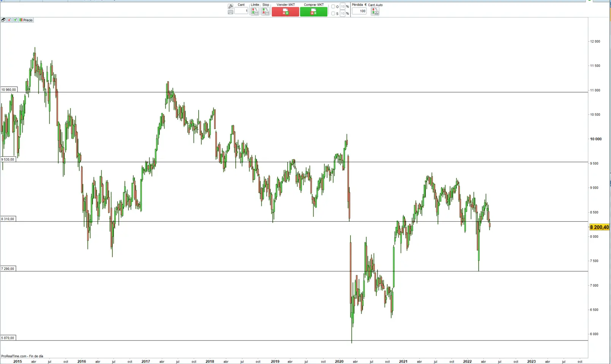Click the yellow 8 200,40 current price tag
The width and height of the screenshot is (611, 364).
tap(599, 227)
